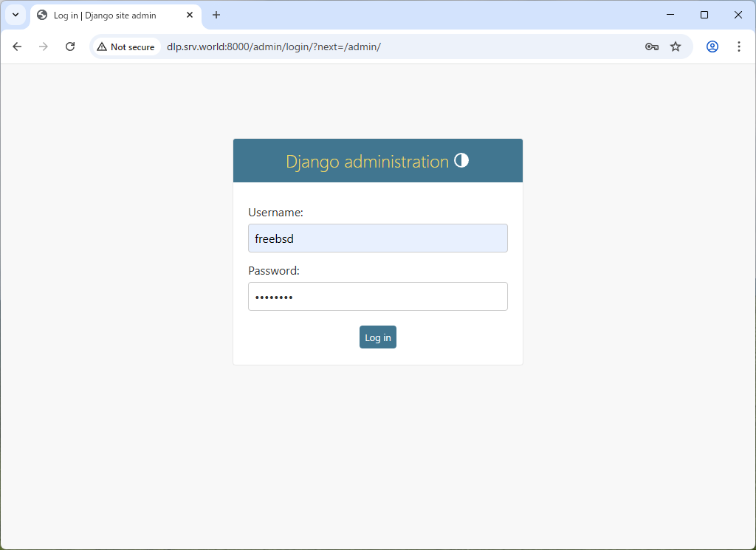The width and height of the screenshot is (756, 550).
Task: Toggle the Django dark mode theme icon
Action: click(461, 159)
